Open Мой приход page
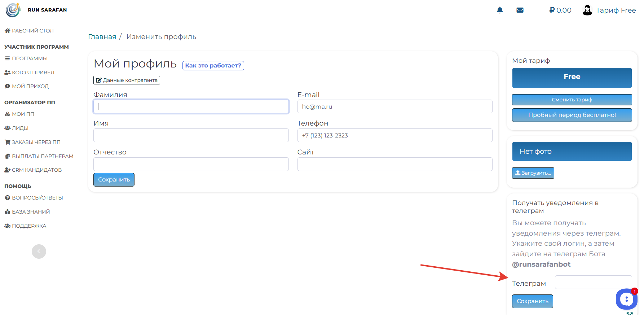 [x=30, y=86]
